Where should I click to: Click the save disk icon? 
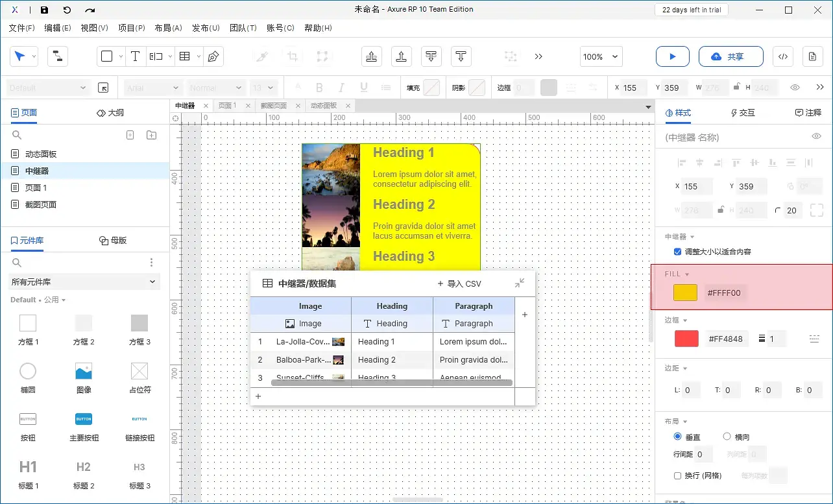point(44,10)
